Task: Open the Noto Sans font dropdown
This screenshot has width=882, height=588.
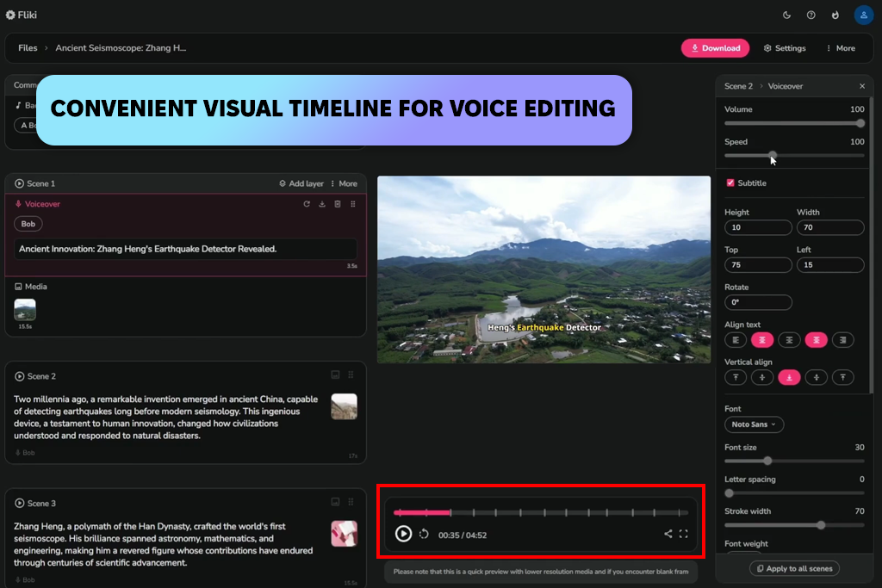Action: tap(754, 425)
